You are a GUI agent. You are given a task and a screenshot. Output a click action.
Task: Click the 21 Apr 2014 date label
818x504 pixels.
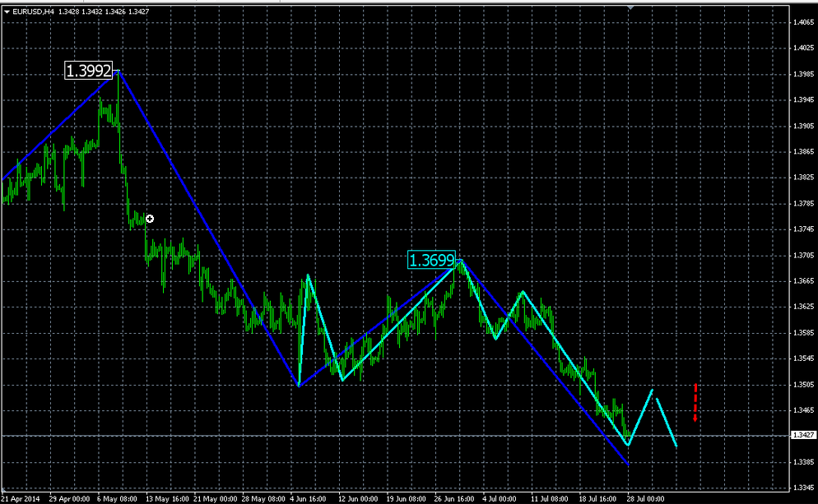[20, 499]
